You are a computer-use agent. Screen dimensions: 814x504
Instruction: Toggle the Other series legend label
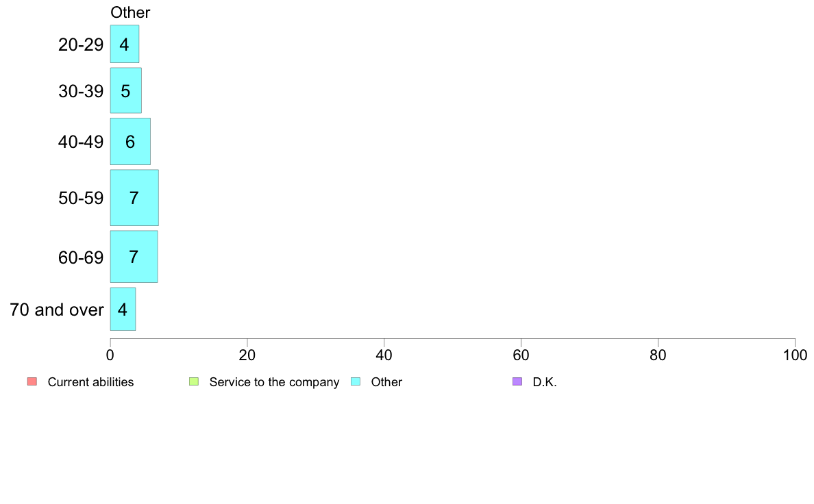click(386, 382)
